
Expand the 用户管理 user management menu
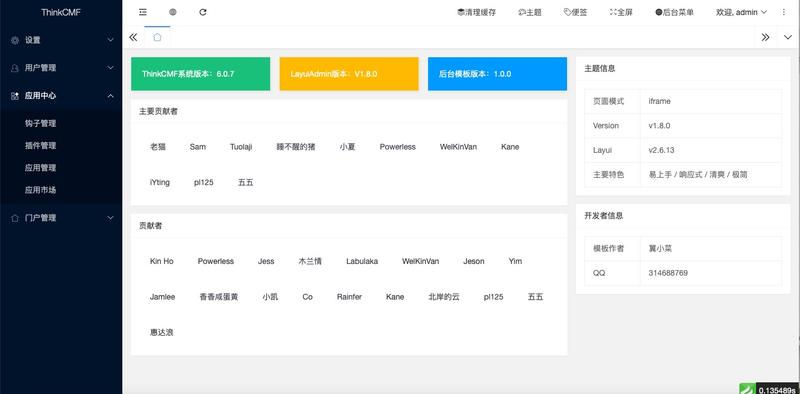61,67
